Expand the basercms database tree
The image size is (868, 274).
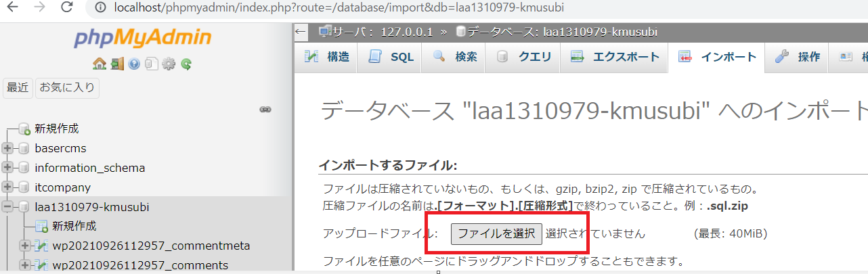point(8,148)
